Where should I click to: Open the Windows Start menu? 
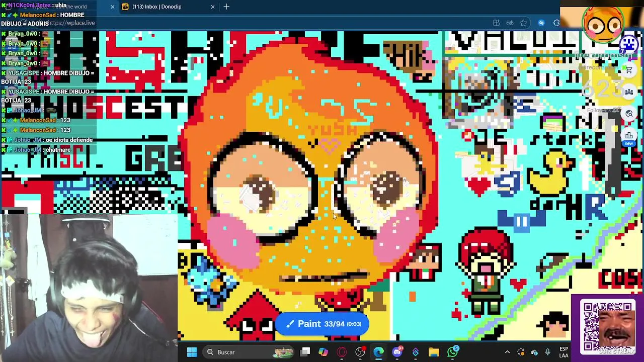pos(192,352)
